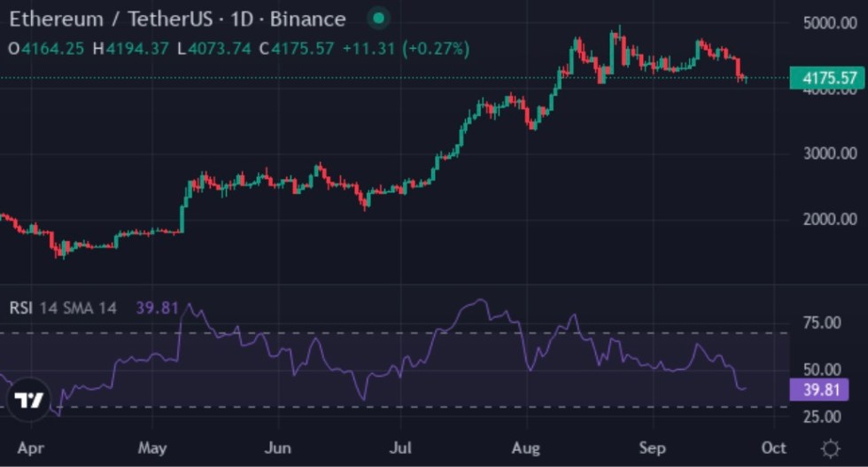Click the Jun label on time axis

(277, 448)
